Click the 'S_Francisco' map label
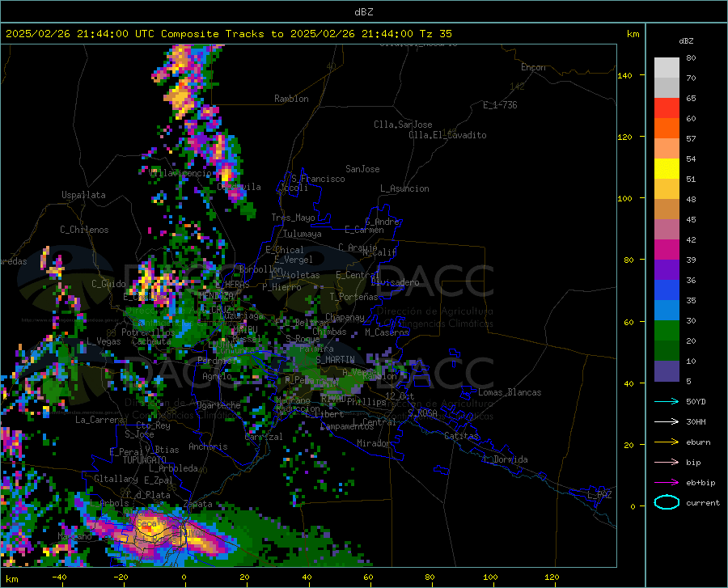This screenshot has width=728, height=588. pos(318,179)
